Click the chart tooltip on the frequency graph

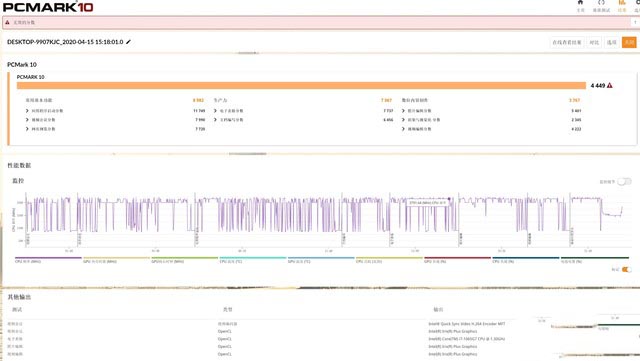[x=428, y=203]
